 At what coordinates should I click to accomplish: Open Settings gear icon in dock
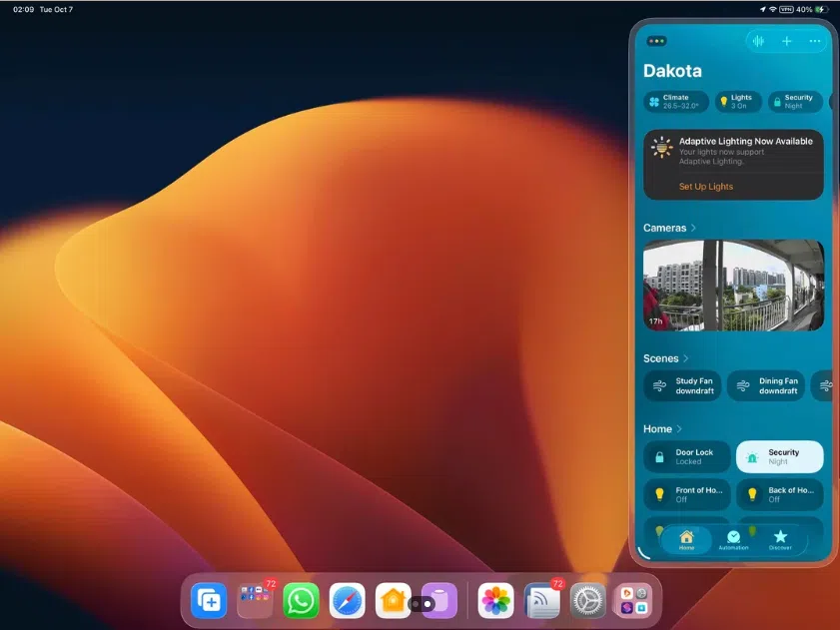[588, 600]
